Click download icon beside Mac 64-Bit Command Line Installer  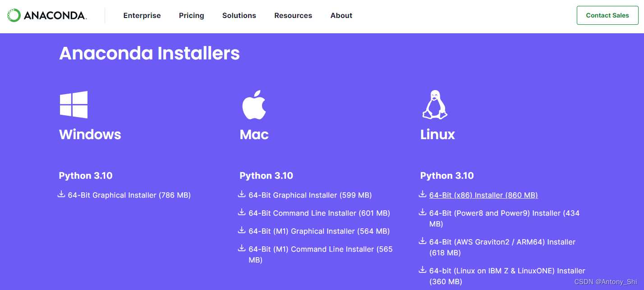pyautogui.click(x=242, y=213)
